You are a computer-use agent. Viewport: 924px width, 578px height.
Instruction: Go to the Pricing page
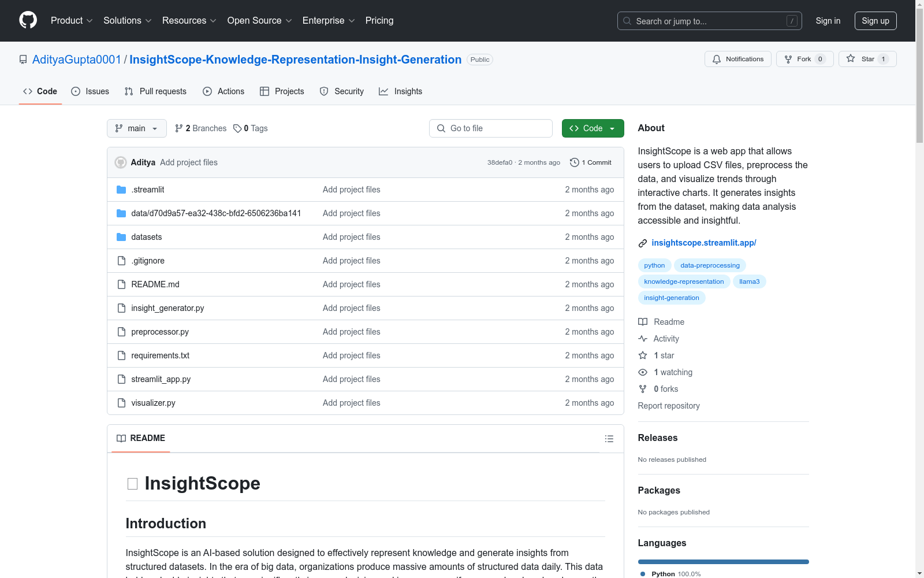pyautogui.click(x=379, y=21)
